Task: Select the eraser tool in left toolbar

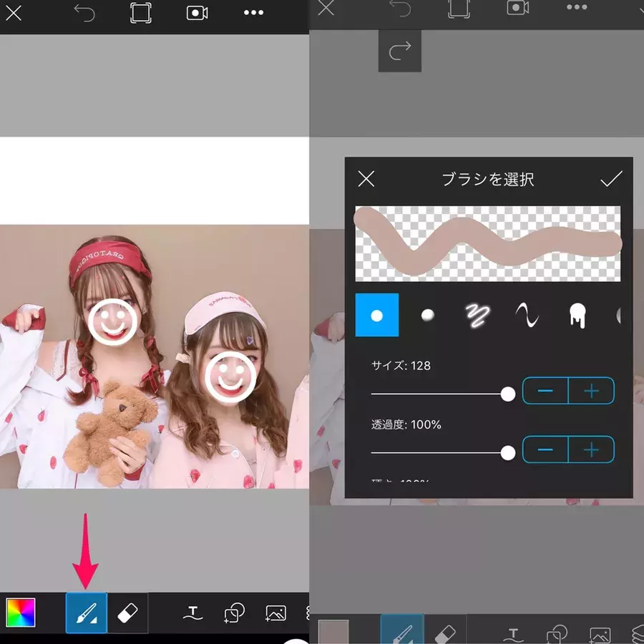Action: (127, 613)
